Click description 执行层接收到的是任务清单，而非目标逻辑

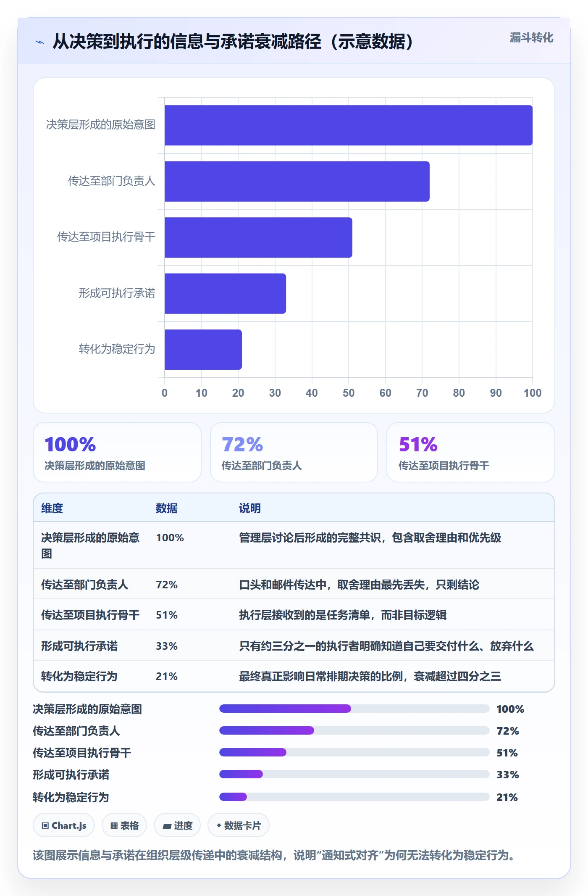(x=343, y=615)
